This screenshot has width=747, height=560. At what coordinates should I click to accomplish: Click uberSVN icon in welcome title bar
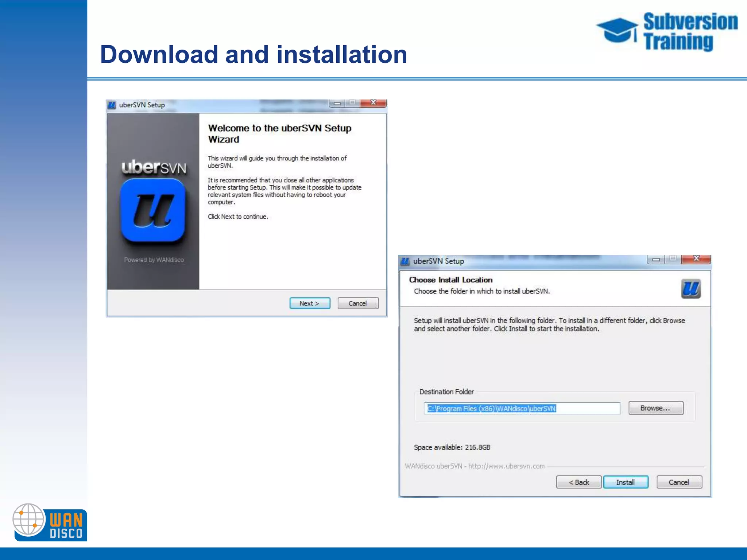coord(112,105)
